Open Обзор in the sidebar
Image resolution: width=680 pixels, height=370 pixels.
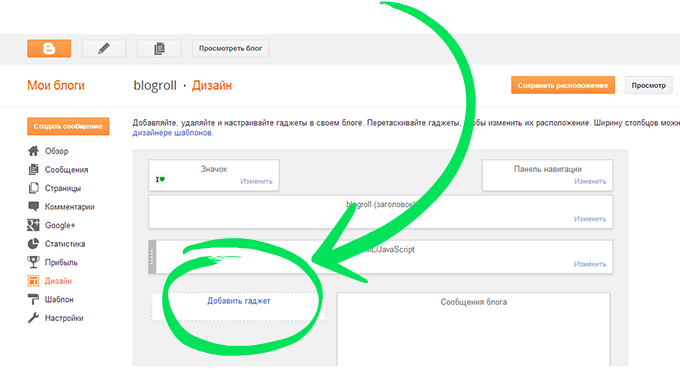[x=56, y=151]
